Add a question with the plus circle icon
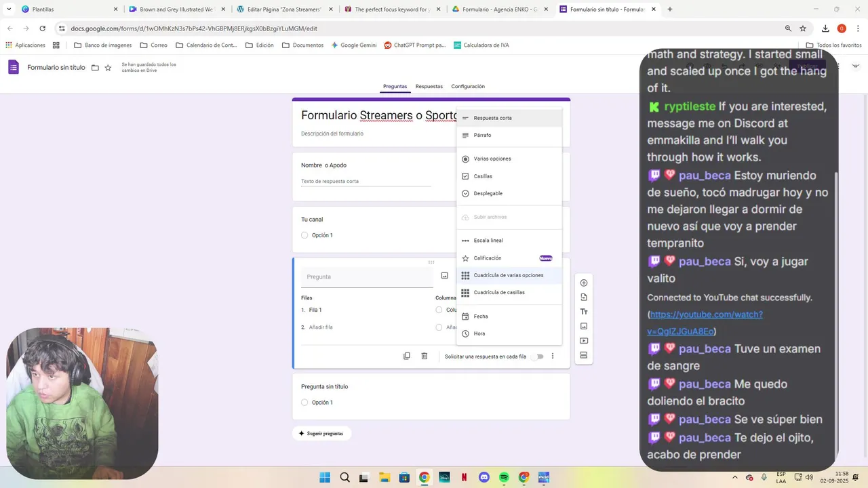The height and width of the screenshot is (488, 868). pyautogui.click(x=584, y=283)
